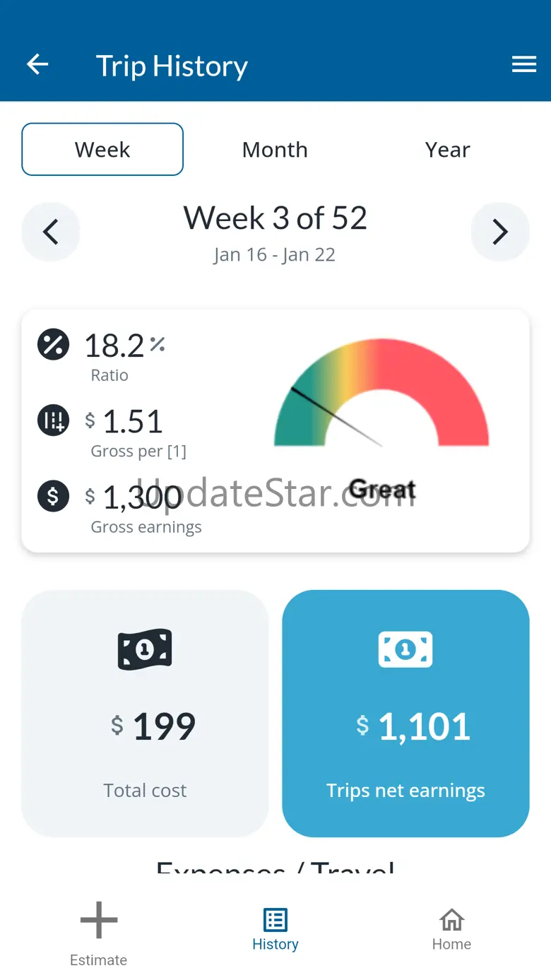Go to the previous week chevron
Image resolution: width=551 pixels, height=980 pixels.
click(x=51, y=232)
